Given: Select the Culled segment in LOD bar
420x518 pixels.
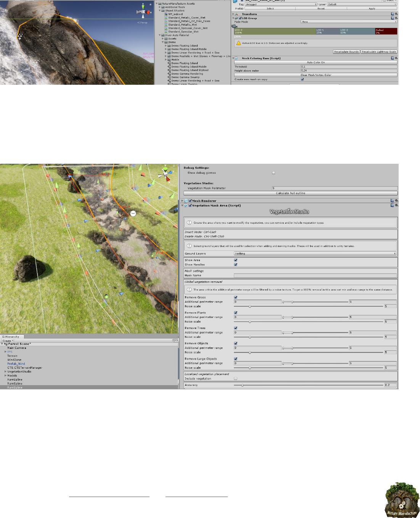Looking at the screenshot, I should (x=386, y=31).
